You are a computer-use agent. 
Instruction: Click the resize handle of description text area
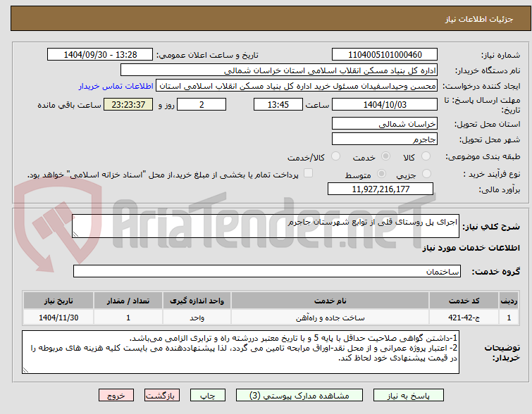pyautogui.click(x=75, y=234)
